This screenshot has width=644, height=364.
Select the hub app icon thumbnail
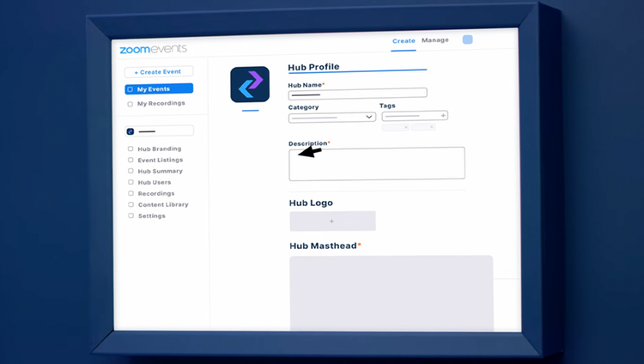click(x=250, y=84)
